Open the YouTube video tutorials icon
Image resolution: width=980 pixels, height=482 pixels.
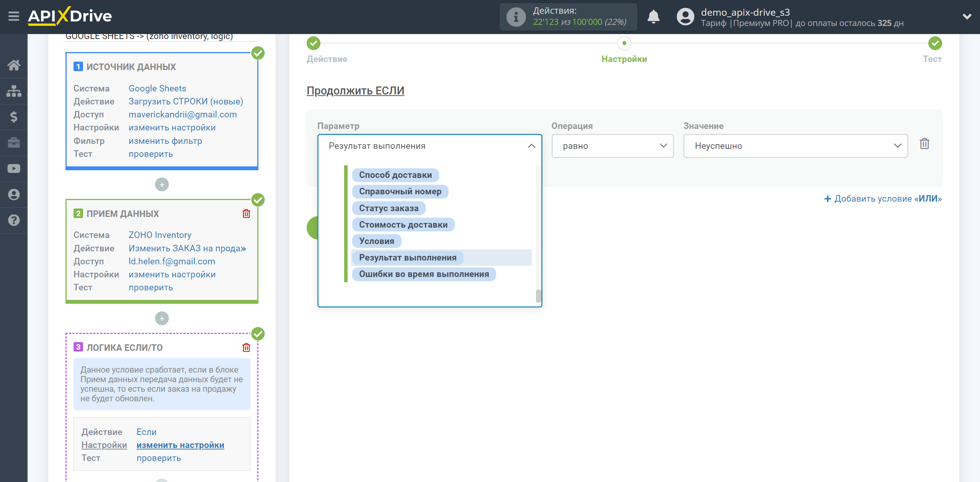click(14, 169)
